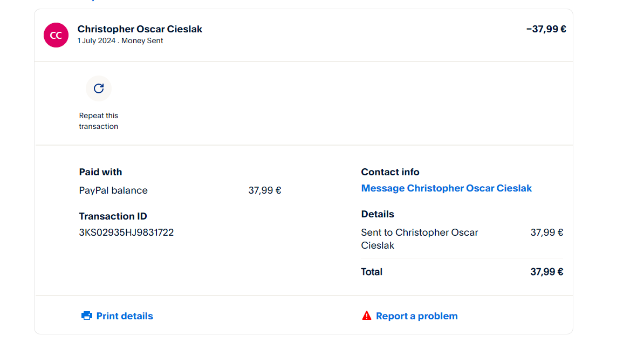This screenshot has width=644, height=356.
Task: Click the Christopher Oscar Cieslak header name
Action: tap(140, 29)
